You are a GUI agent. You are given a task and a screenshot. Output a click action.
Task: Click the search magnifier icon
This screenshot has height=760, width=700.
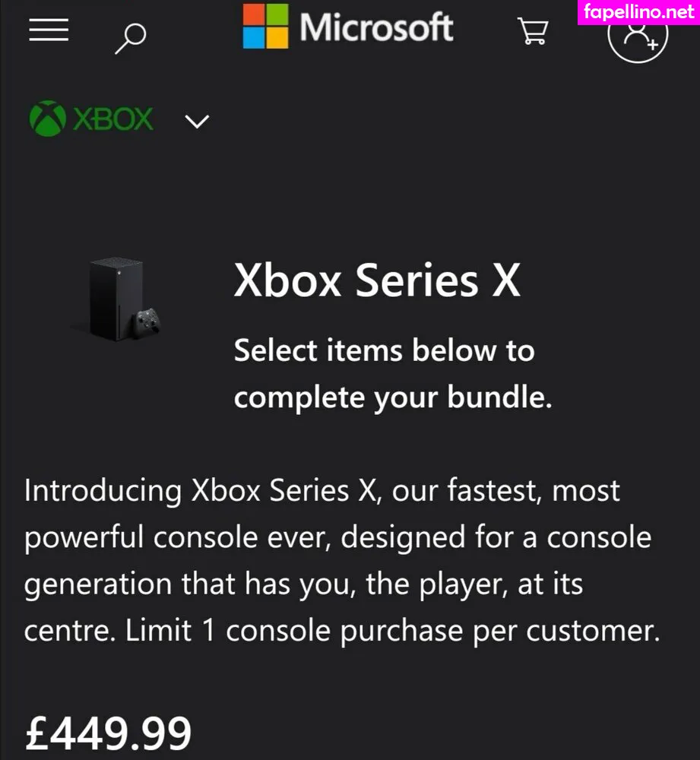point(130,36)
